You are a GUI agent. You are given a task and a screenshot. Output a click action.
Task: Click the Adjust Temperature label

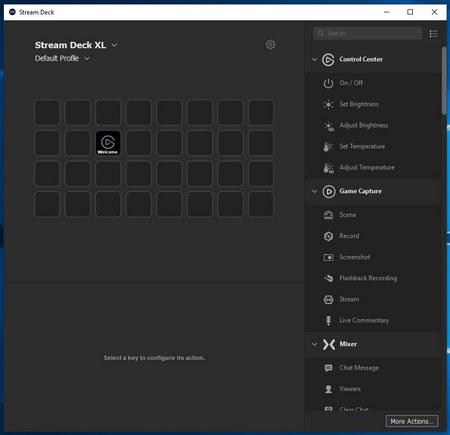click(367, 167)
